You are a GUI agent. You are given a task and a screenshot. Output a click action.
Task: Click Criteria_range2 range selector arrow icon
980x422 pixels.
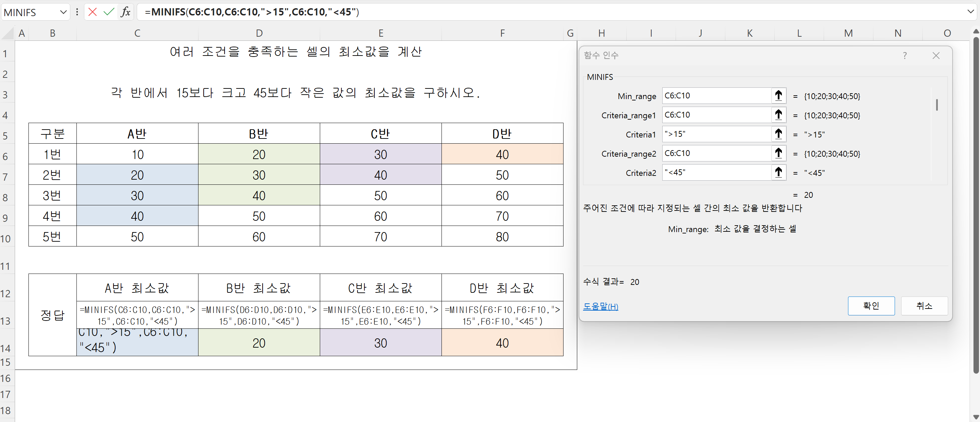778,153
